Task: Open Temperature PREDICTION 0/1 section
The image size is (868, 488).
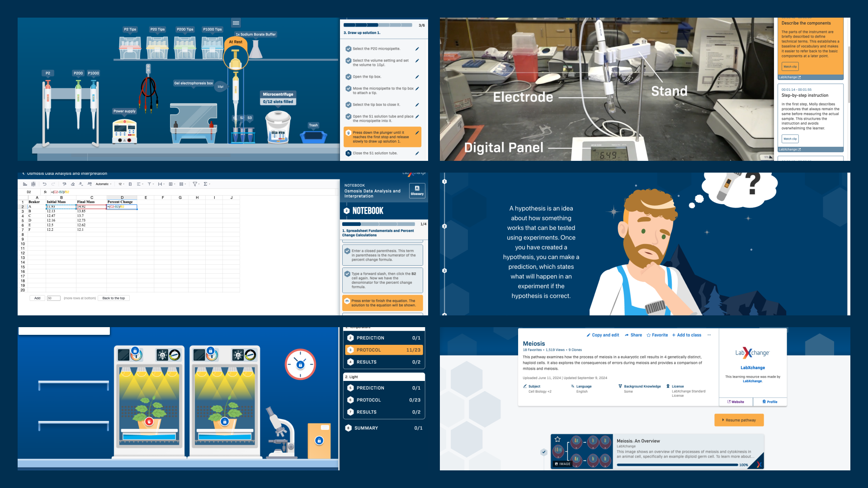Action: point(384,338)
